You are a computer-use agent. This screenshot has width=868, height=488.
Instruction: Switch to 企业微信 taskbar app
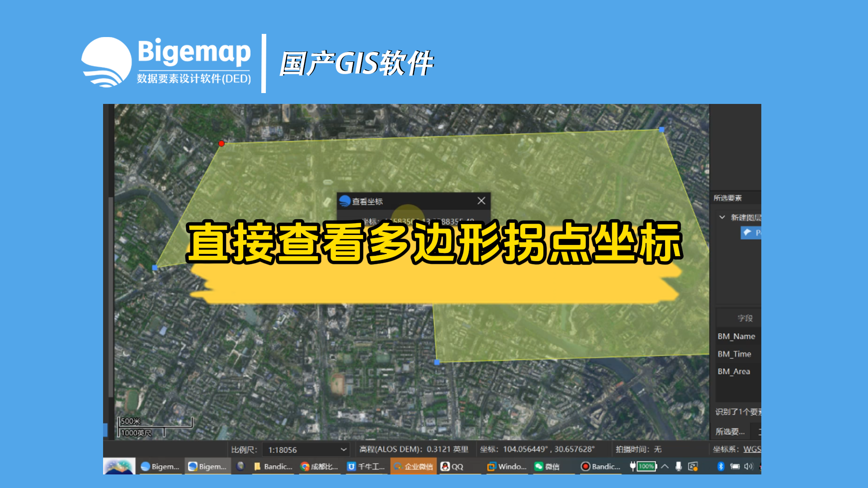click(414, 466)
